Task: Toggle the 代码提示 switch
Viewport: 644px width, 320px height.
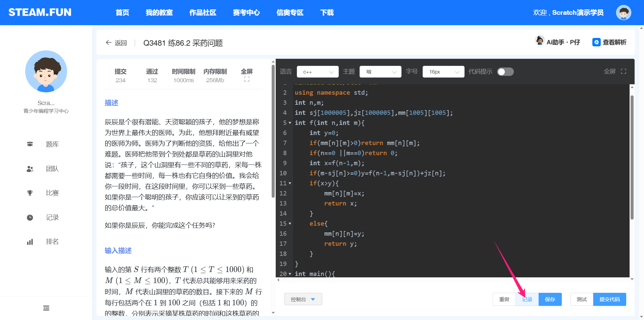Action: click(x=505, y=72)
